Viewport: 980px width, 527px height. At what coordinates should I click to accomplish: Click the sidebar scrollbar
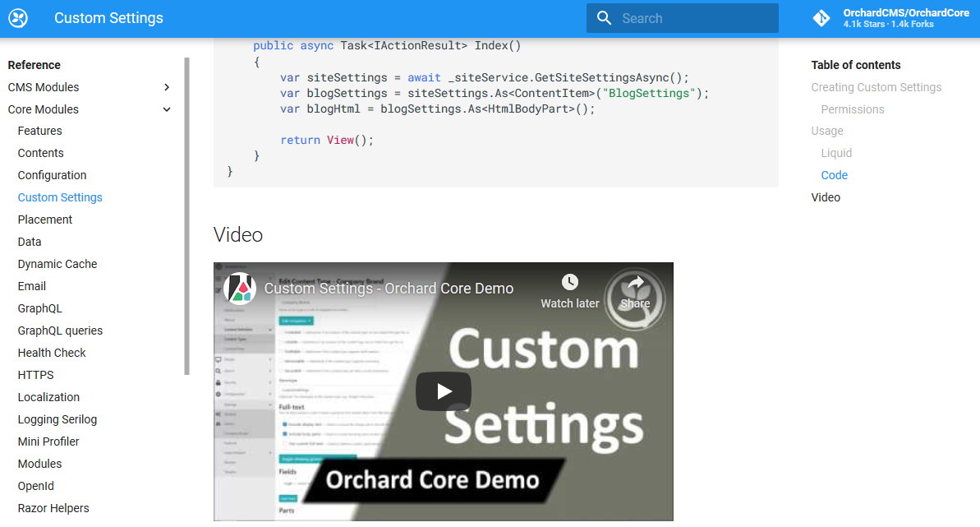click(x=186, y=216)
